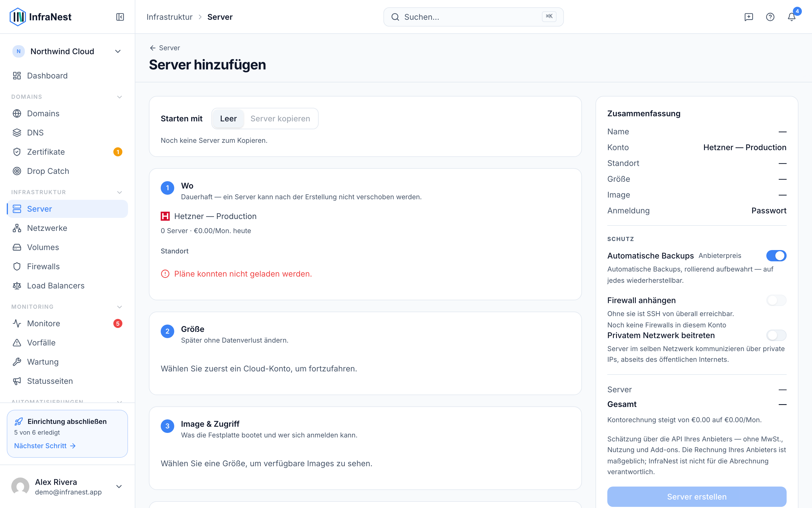Screen dimensions: 812x508
Task: Go to Netzwerke menu item
Action: pos(67,228)
